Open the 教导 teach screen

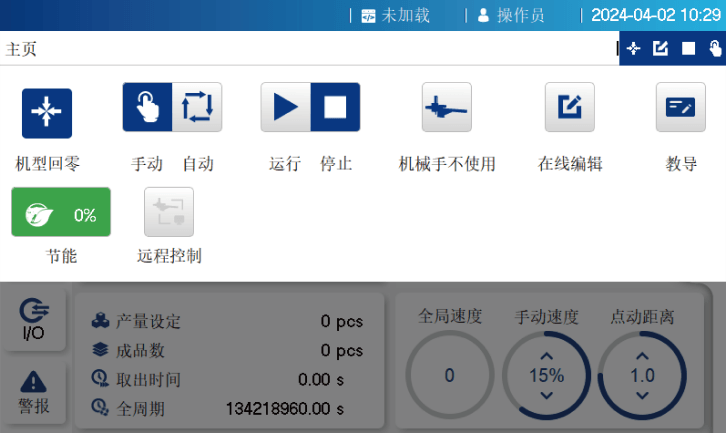(x=680, y=108)
